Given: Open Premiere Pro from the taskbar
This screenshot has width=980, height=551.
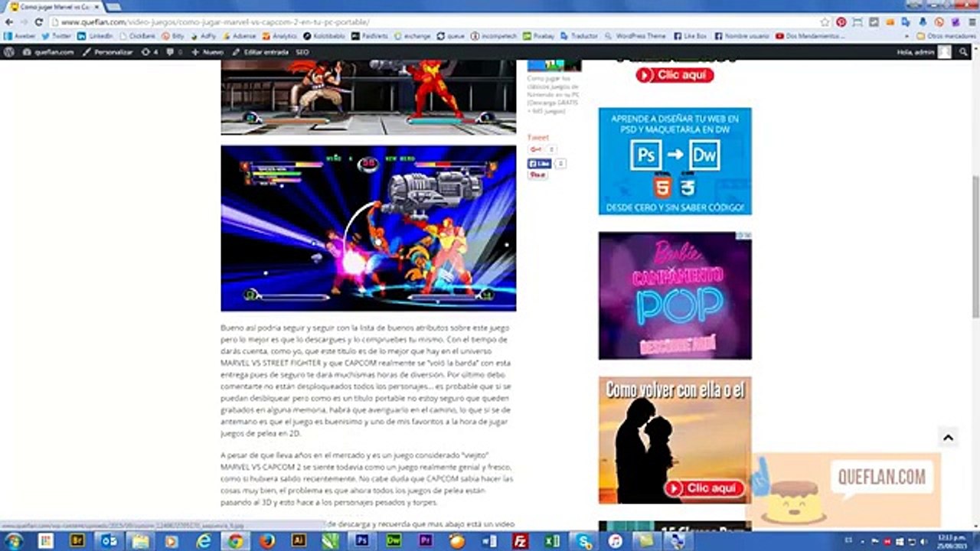Looking at the screenshot, I should [426, 541].
